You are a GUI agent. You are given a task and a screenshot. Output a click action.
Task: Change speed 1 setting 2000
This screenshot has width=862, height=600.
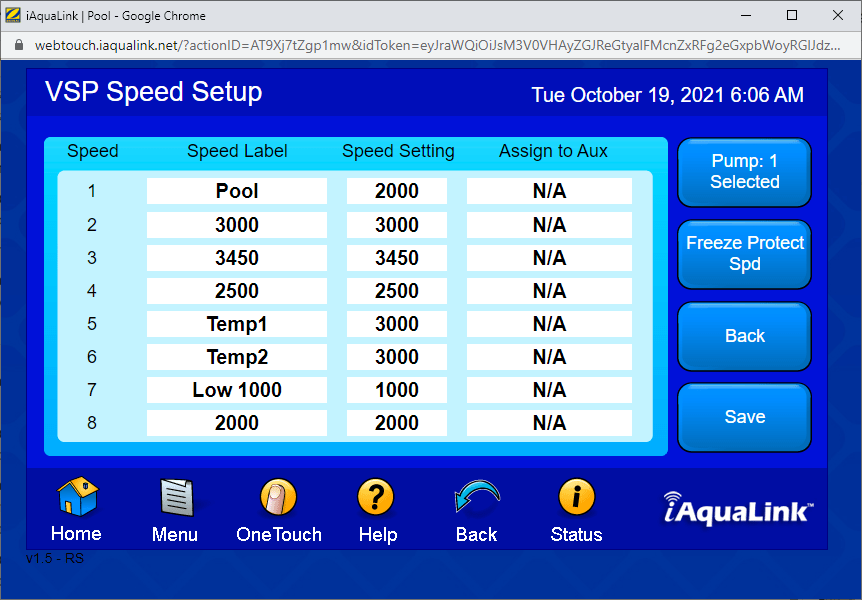(397, 191)
